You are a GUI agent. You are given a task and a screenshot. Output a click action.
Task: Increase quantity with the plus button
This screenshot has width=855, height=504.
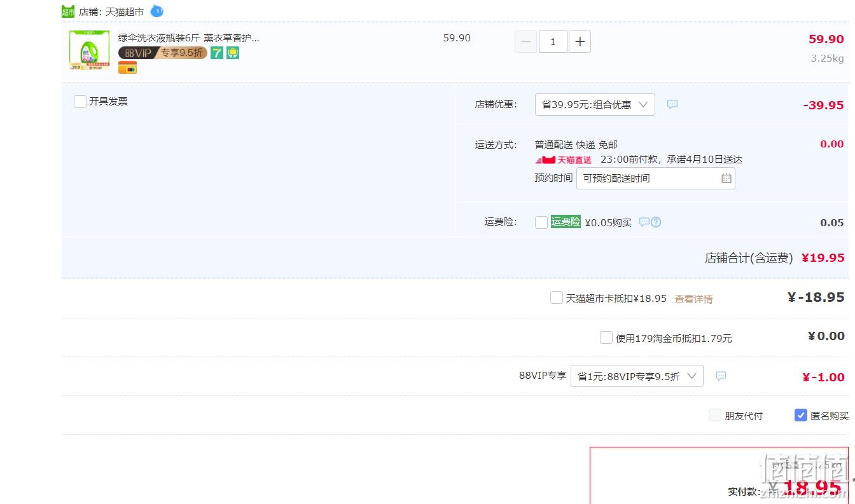[x=580, y=42]
